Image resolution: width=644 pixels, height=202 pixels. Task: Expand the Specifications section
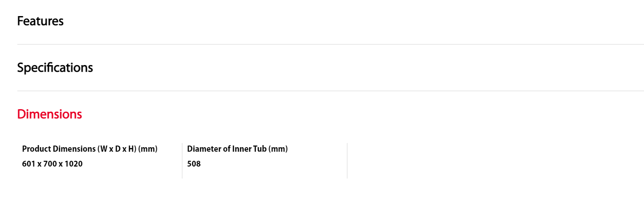[x=55, y=68]
